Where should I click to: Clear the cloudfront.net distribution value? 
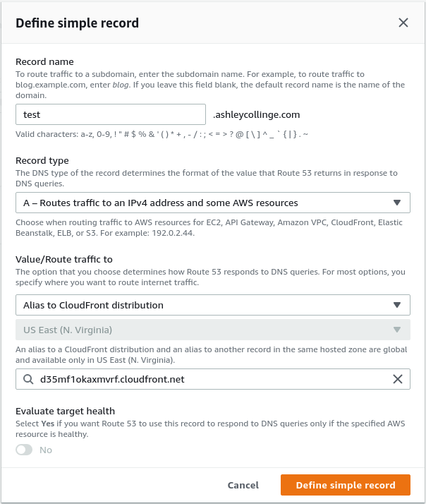pyautogui.click(x=398, y=380)
